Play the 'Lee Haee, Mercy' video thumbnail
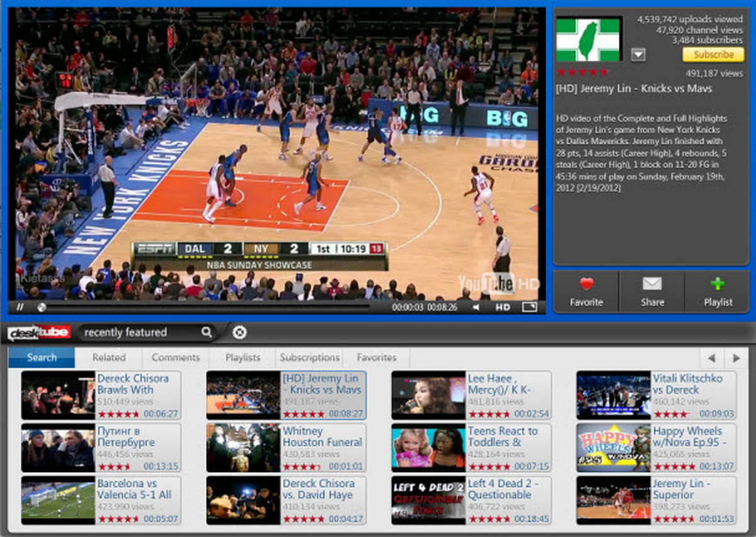The height and width of the screenshot is (537, 756). click(x=428, y=396)
